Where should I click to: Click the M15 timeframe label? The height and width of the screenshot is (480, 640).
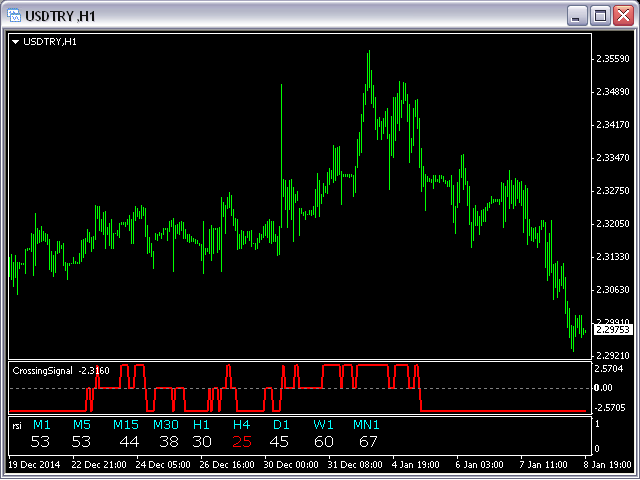click(x=126, y=425)
